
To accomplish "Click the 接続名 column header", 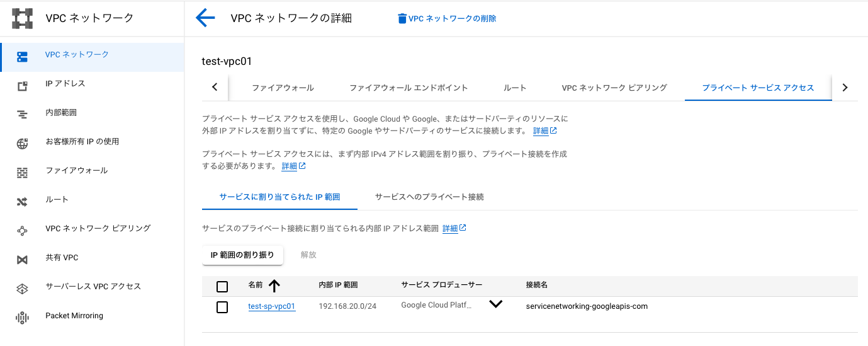I will tap(537, 285).
